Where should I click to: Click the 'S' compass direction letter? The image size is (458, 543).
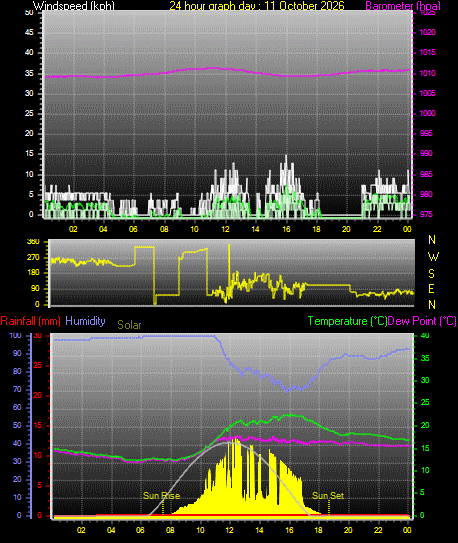coord(431,274)
